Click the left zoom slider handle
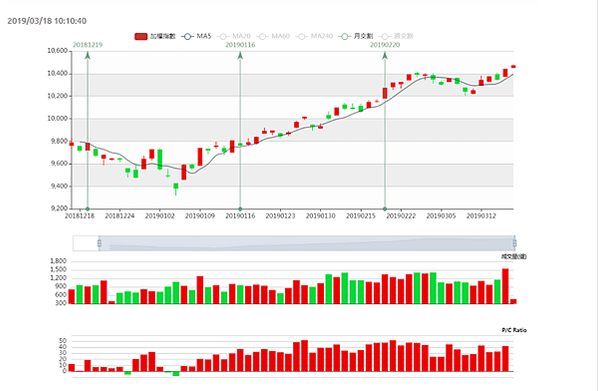598x391 pixels. [x=99, y=243]
